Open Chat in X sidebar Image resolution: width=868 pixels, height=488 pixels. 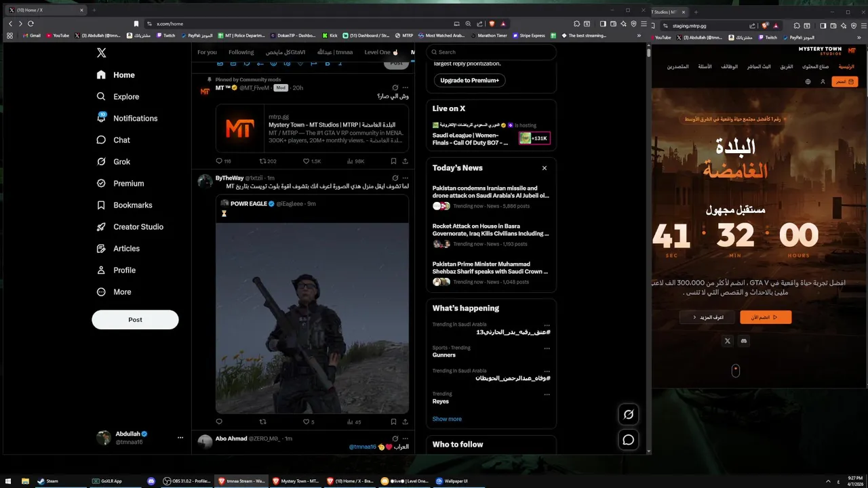tap(113, 140)
